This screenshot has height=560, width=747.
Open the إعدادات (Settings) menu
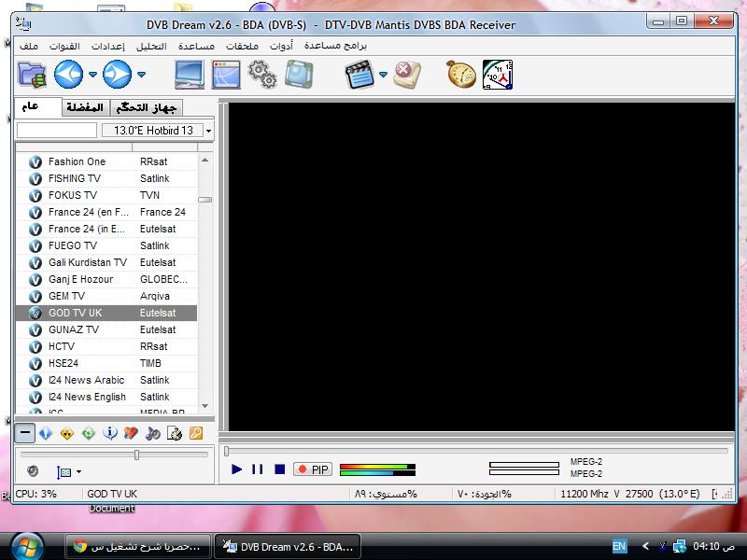click(x=108, y=46)
